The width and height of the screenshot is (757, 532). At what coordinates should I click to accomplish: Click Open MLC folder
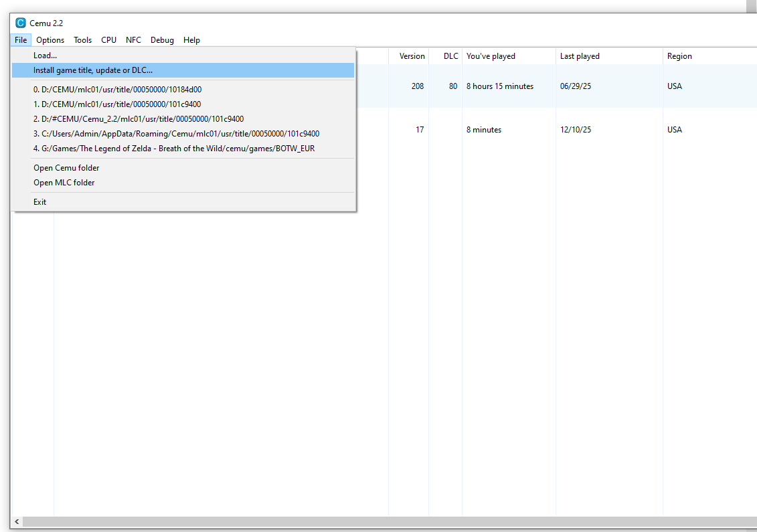click(x=64, y=183)
